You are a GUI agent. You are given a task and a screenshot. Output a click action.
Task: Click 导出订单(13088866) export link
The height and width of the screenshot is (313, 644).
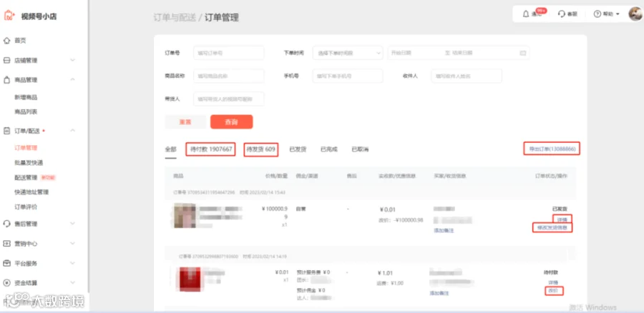click(552, 149)
